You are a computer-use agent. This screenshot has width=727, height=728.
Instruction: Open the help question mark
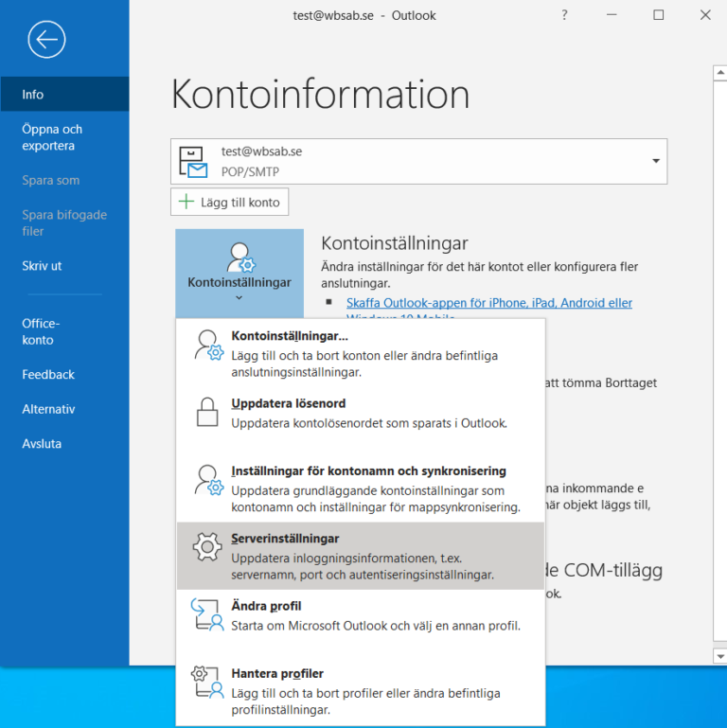[x=565, y=15]
